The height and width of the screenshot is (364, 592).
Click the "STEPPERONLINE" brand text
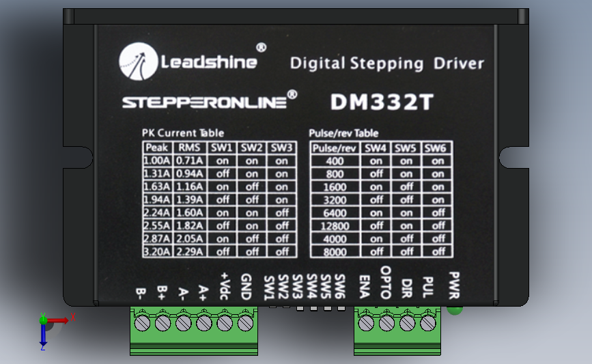[205, 102]
